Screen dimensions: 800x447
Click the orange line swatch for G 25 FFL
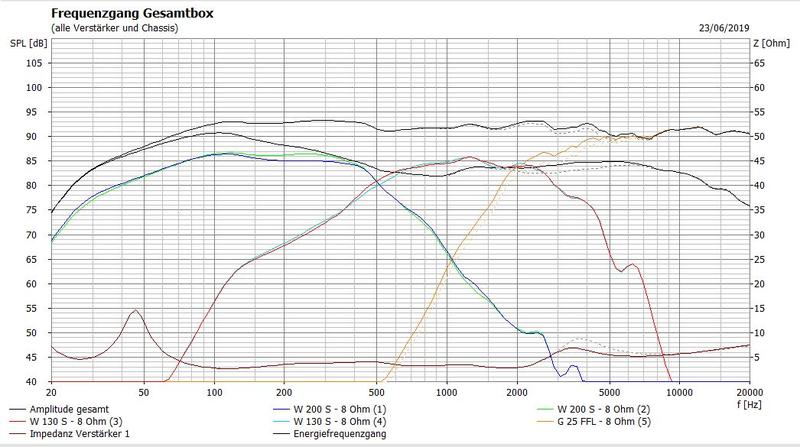click(545, 421)
